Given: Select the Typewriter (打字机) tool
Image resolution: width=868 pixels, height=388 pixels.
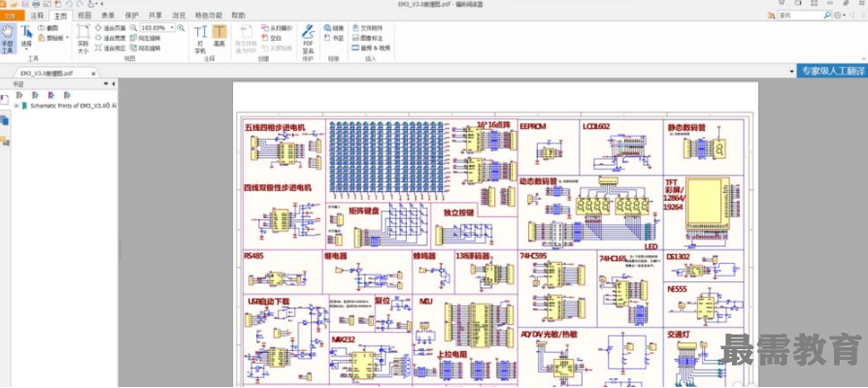Looking at the screenshot, I should 200,39.
